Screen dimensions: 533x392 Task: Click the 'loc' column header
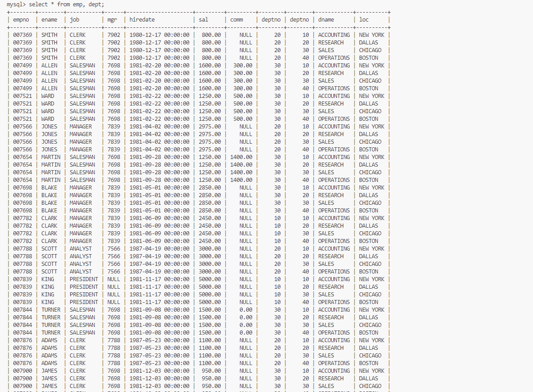click(x=364, y=20)
